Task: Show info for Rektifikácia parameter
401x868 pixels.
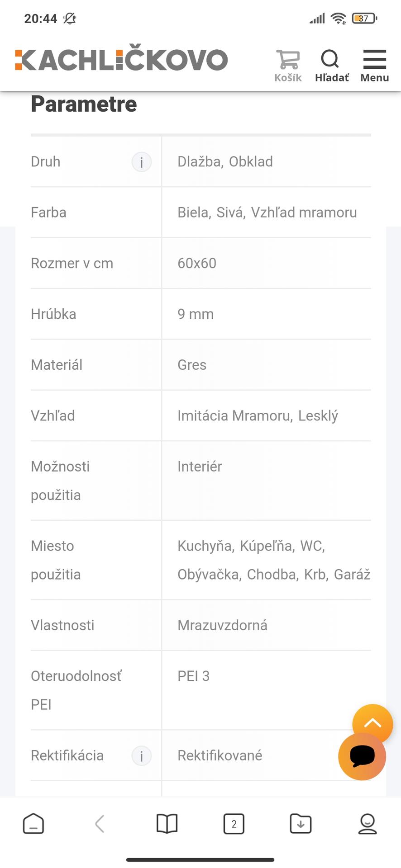Action: pyautogui.click(x=141, y=755)
